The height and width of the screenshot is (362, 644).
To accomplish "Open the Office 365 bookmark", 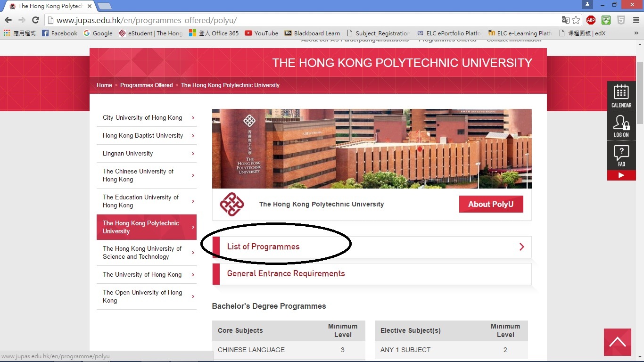I will (214, 33).
